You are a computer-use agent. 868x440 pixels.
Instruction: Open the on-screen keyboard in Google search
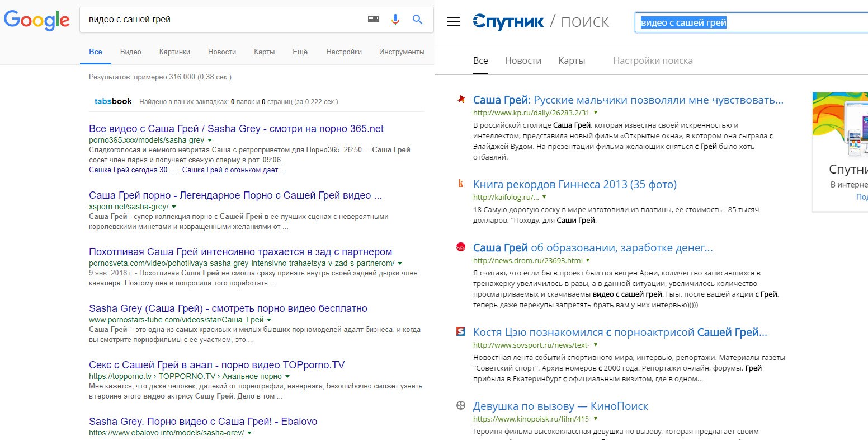point(373,20)
